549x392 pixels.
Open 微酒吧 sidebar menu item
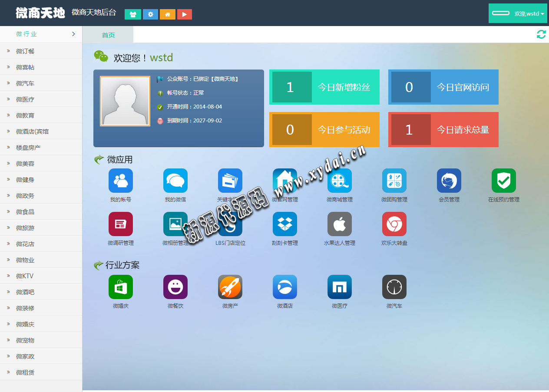pyautogui.click(x=41, y=292)
